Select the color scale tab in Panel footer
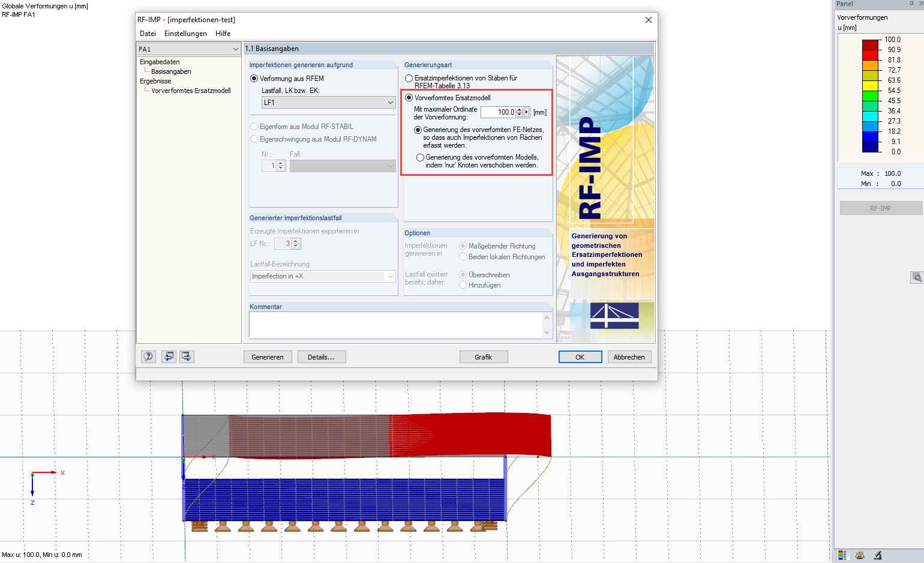 point(842,555)
